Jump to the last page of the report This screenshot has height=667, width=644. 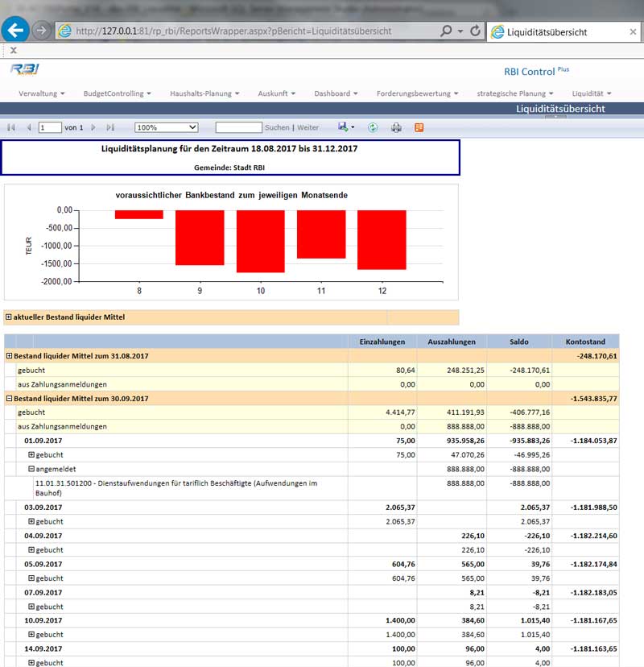coord(109,127)
